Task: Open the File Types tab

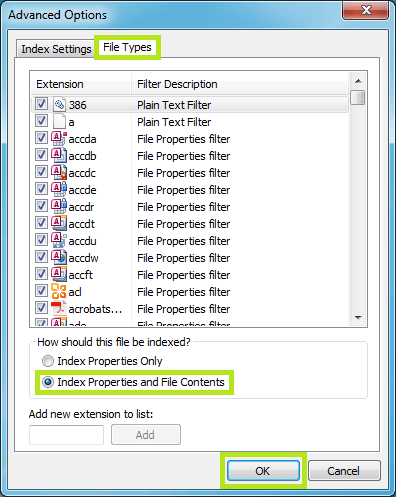Action: click(x=127, y=47)
